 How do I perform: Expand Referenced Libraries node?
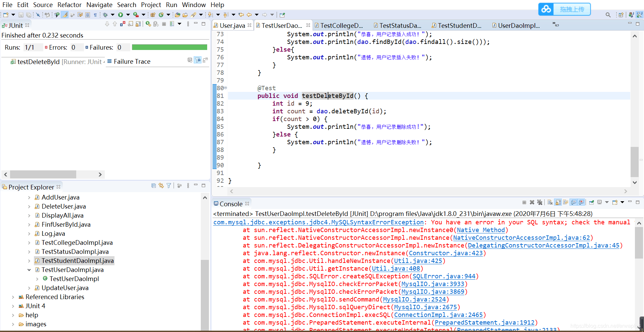[x=13, y=297]
